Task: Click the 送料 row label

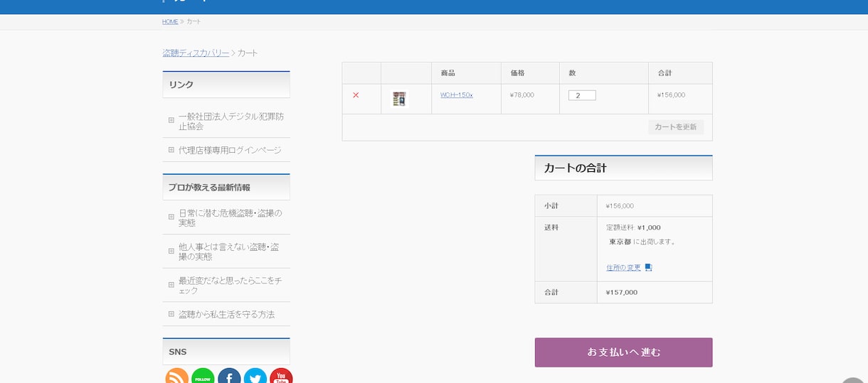Action: pyautogui.click(x=551, y=227)
